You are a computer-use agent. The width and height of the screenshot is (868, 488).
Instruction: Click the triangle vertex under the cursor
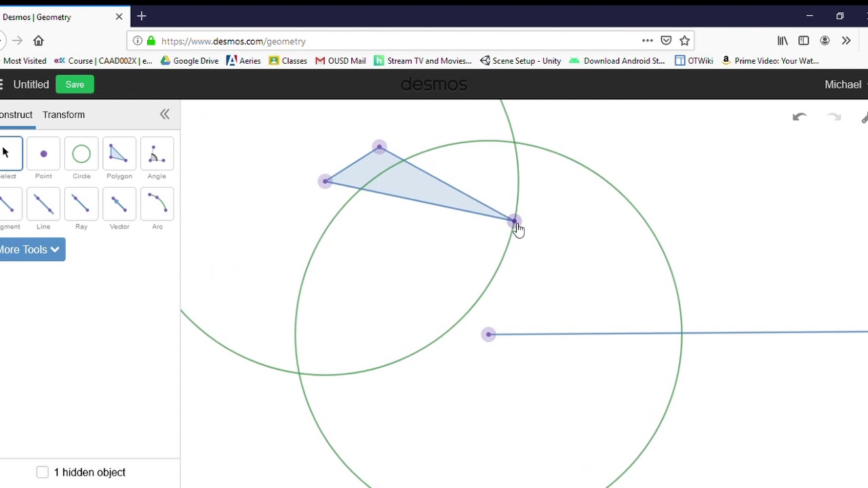tap(514, 221)
